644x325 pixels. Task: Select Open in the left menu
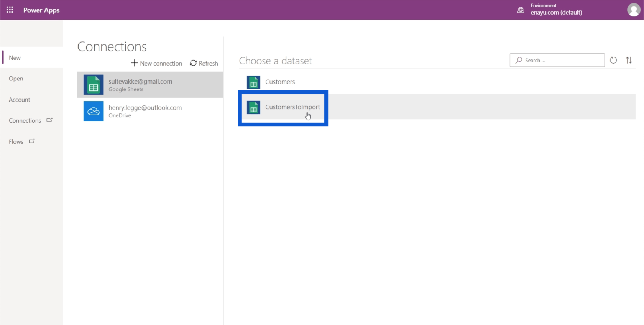coord(16,79)
